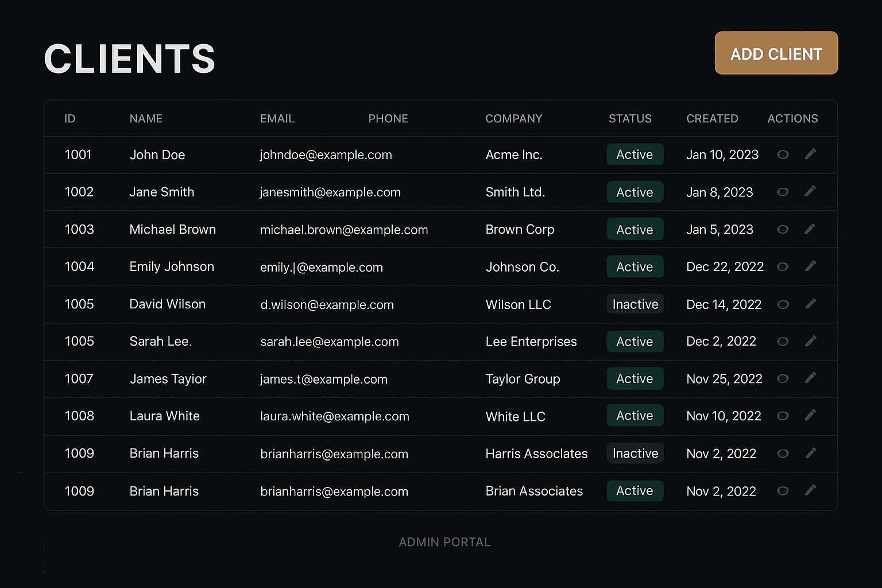
Task: Edit James Tayior's record via pencil icon
Action: [810, 378]
